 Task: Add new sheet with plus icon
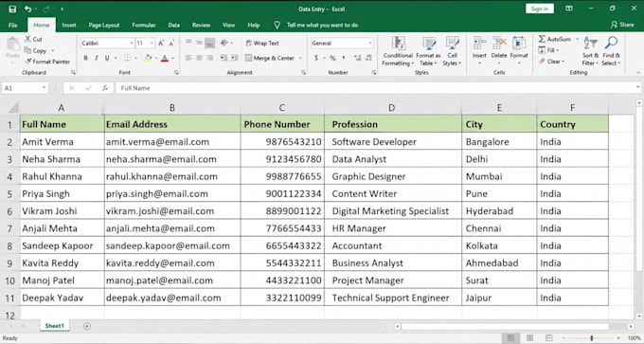(87, 326)
